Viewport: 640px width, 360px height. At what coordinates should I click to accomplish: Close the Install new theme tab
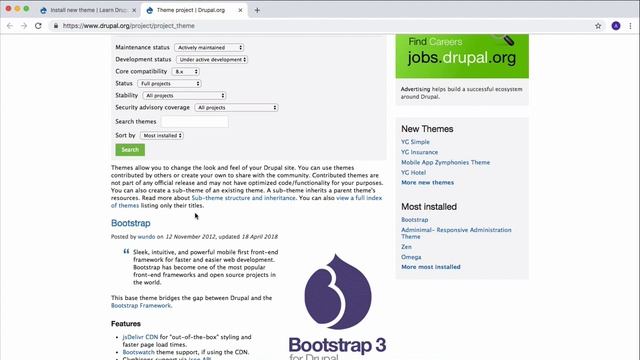(x=134, y=10)
